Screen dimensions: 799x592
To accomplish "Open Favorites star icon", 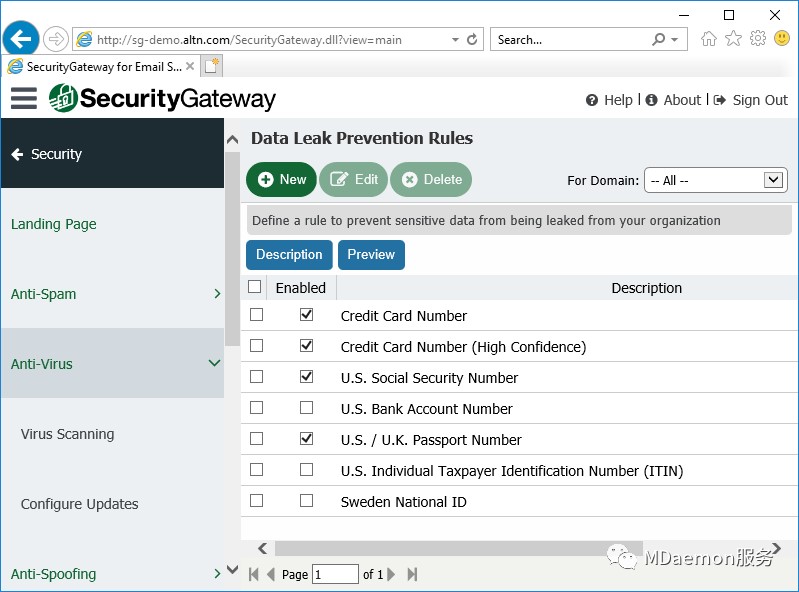I will coord(733,39).
